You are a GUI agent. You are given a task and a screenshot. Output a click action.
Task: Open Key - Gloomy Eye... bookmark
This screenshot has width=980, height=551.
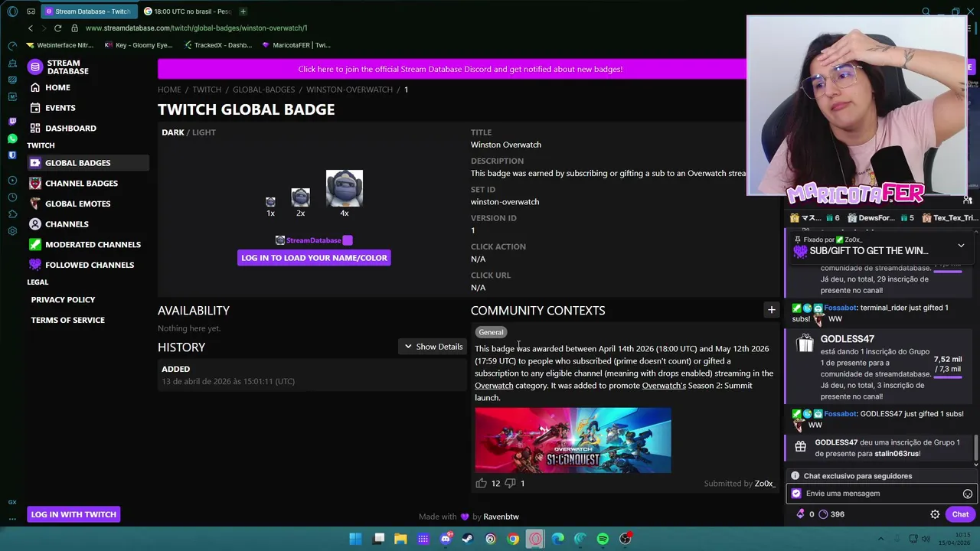pos(138,45)
